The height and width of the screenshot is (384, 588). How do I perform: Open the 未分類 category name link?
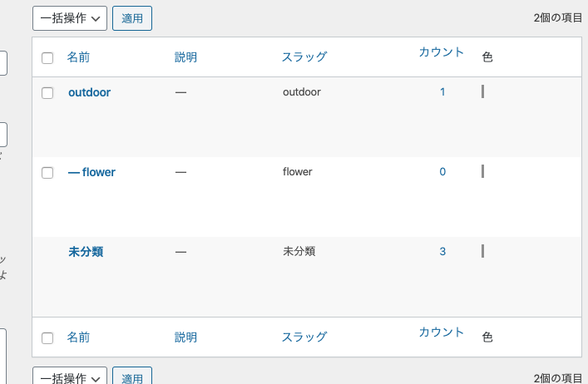click(x=86, y=251)
